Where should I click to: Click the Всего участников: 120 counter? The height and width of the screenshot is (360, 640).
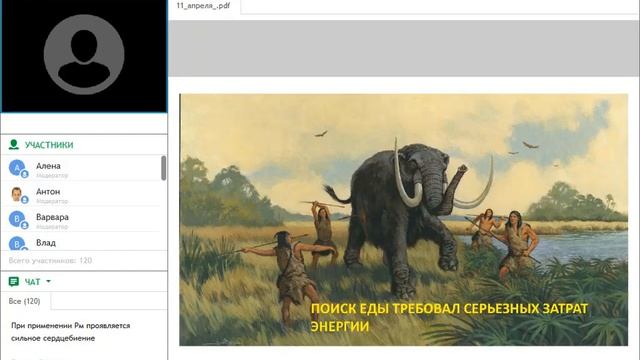[50, 260]
